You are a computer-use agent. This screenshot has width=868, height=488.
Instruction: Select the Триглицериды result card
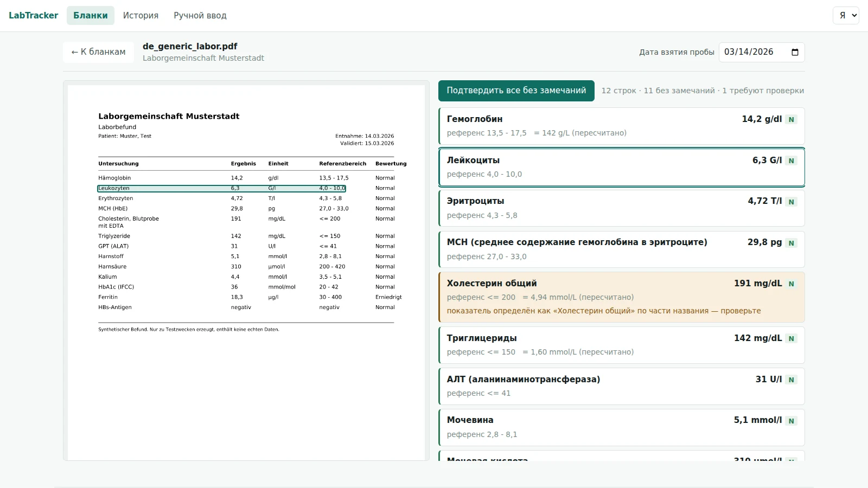coord(621,345)
